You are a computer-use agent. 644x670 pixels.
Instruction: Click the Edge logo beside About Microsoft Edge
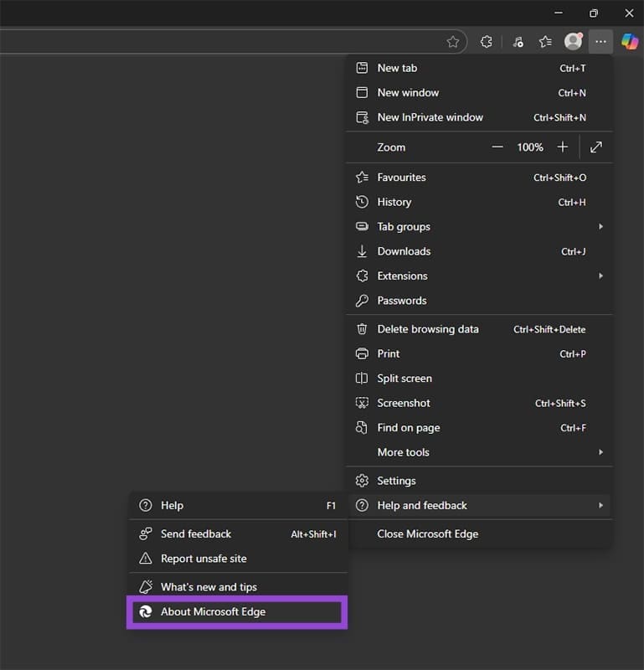144,611
